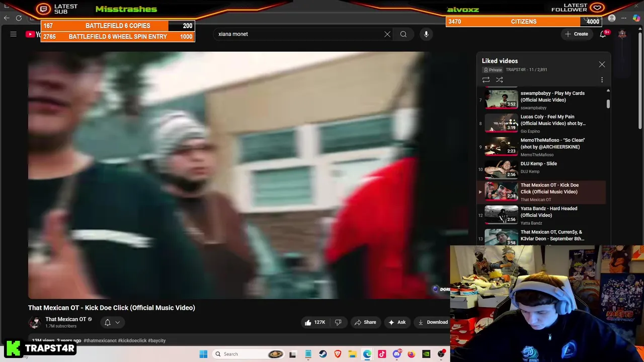Play DLU Kemp - Slide thumbnail

coord(501,169)
